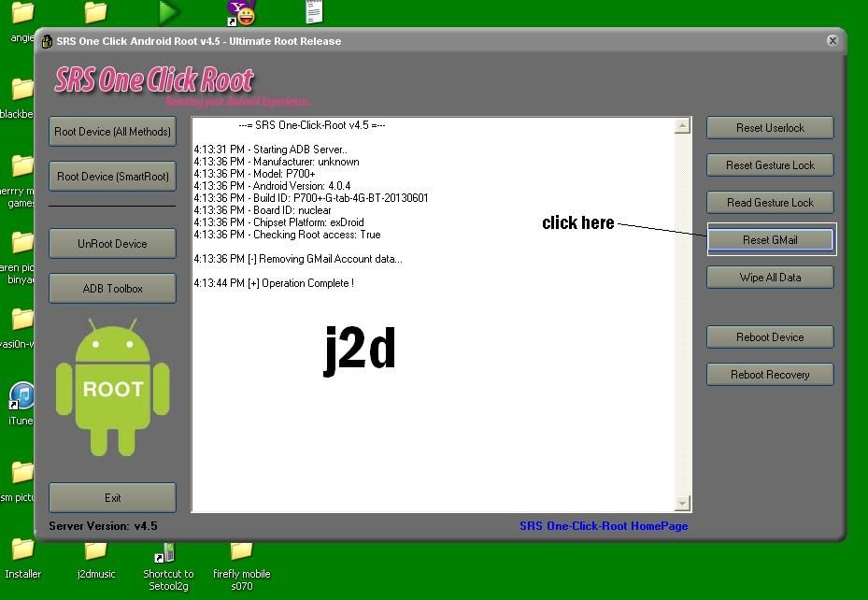Screen dimensions: 868x600
Task: Open the Yahoo Messenger desktop shortcut
Action: coord(242,12)
